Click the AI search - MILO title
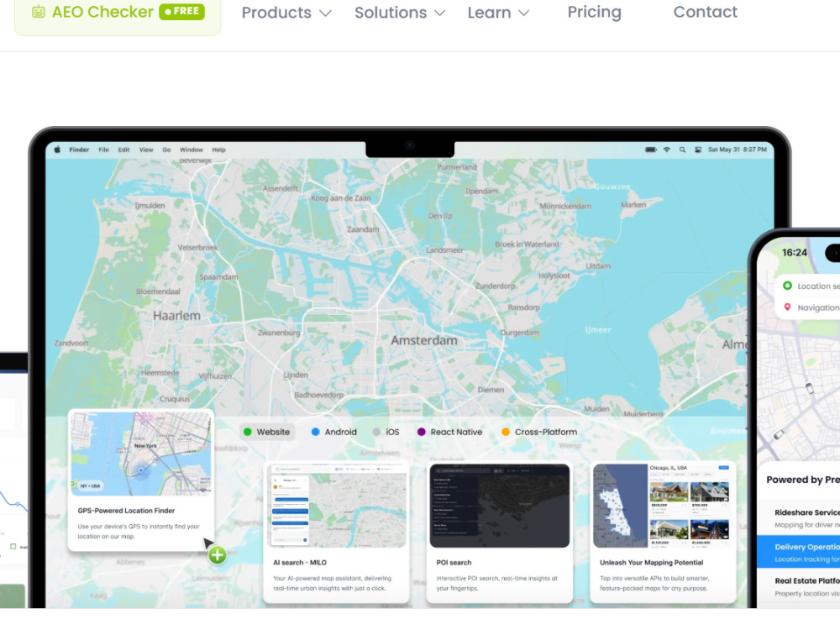Viewport: 840px width, 630px height. 300,563
